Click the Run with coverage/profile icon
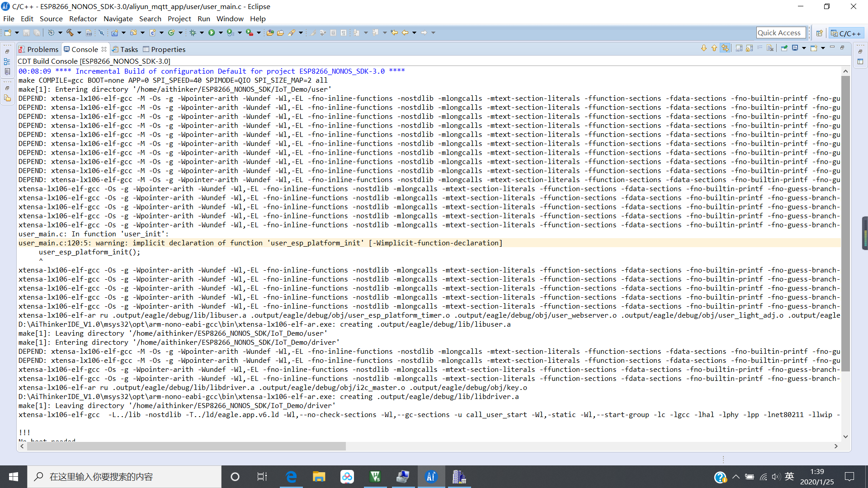 (230, 33)
